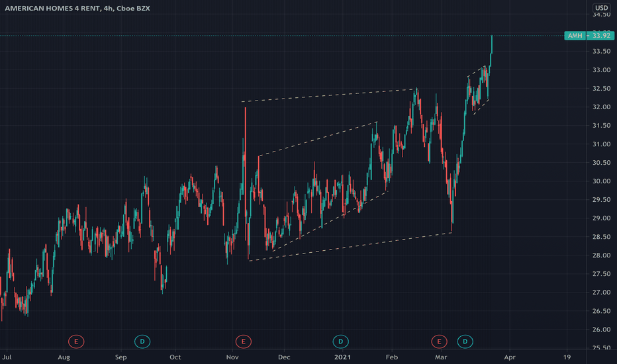Click the Oct label on time axis

click(x=175, y=357)
